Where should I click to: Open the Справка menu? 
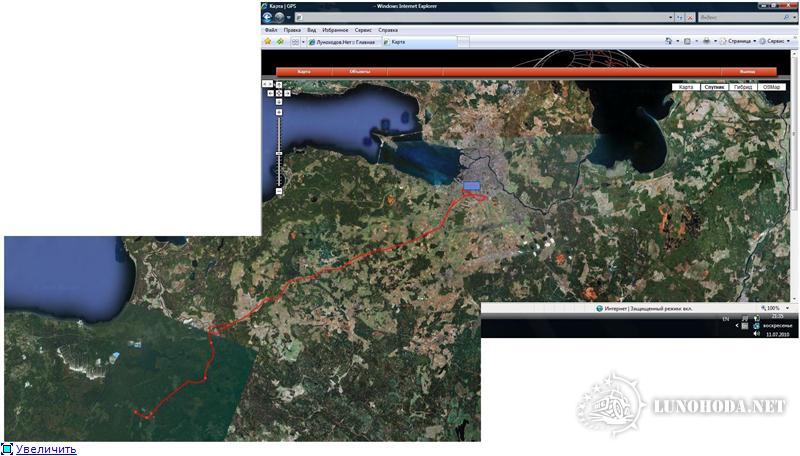click(388, 30)
